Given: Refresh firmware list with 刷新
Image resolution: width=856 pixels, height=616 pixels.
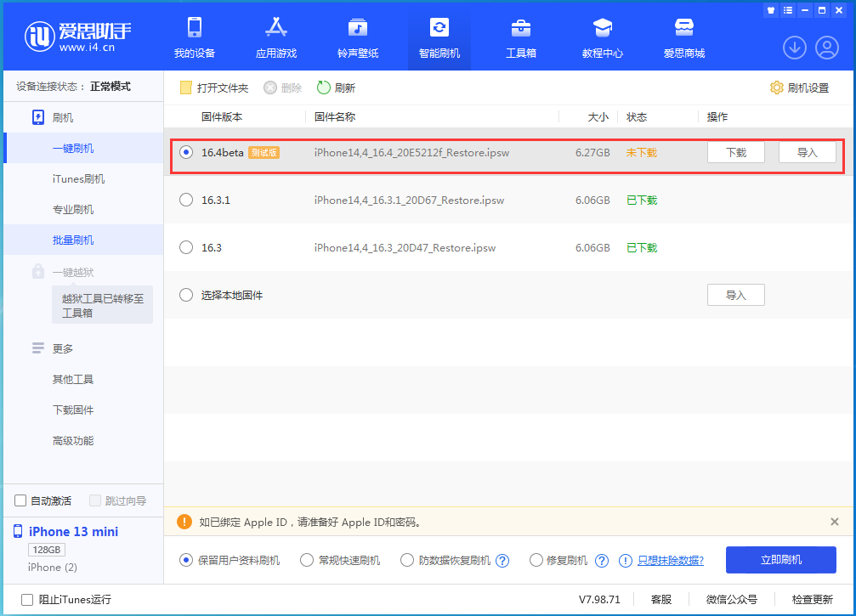Looking at the screenshot, I should tap(337, 88).
